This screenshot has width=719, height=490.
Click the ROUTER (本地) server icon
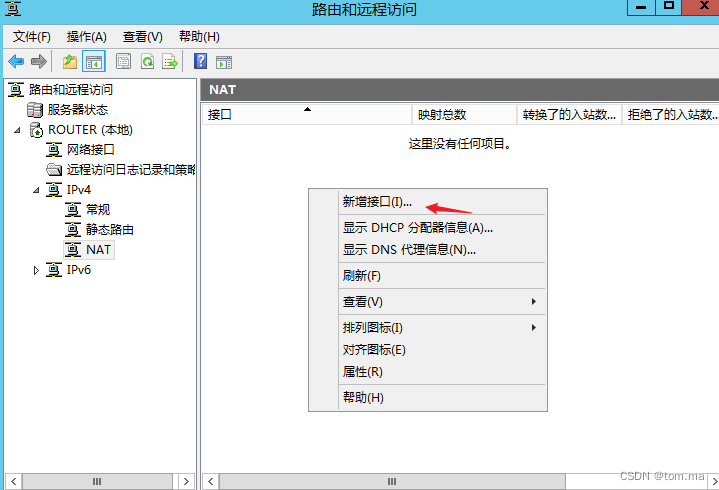click(x=36, y=130)
